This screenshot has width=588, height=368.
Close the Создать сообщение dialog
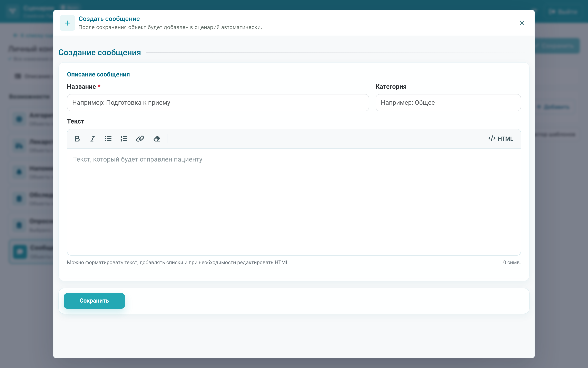522,23
